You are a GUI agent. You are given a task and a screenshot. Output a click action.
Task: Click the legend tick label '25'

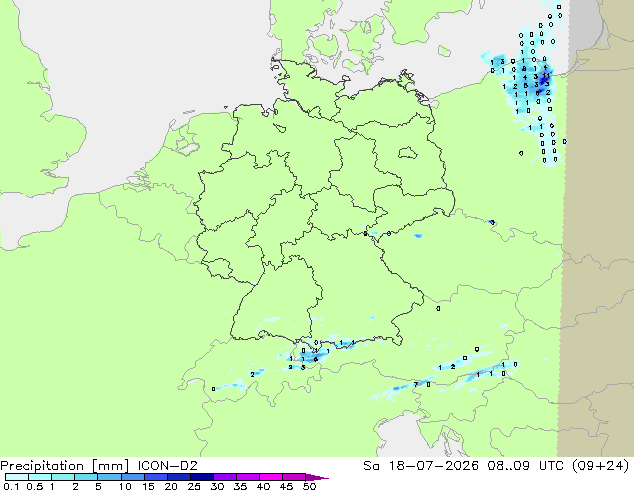194,486
